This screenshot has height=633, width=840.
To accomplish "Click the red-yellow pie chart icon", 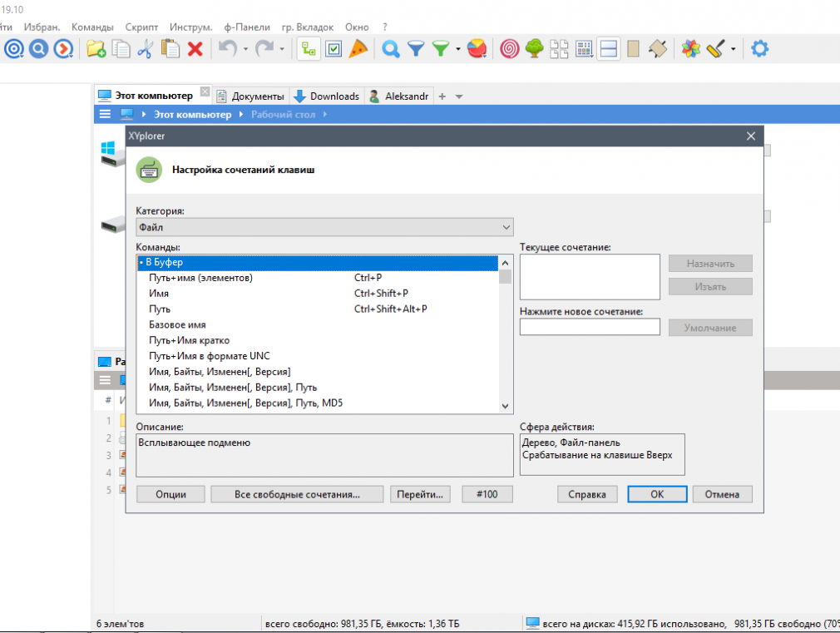I will tap(477, 49).
